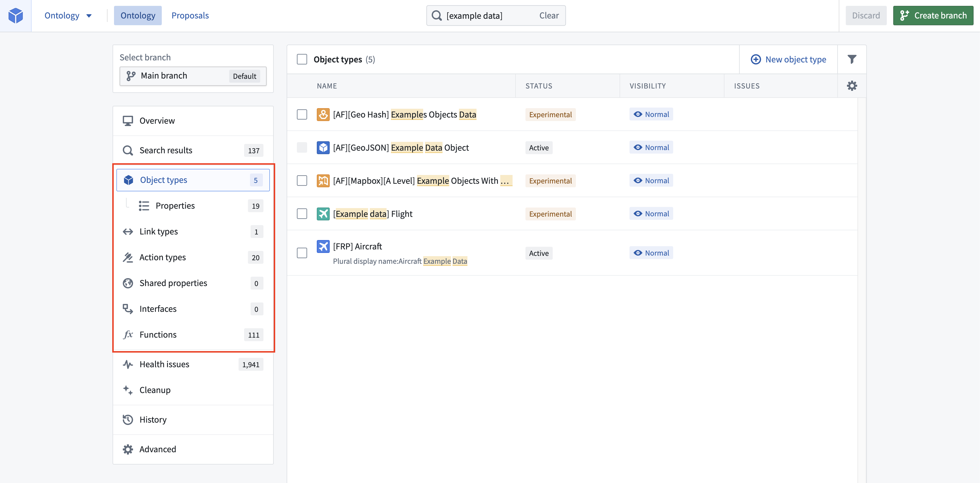The height and width of the screenshot is (483, 980).
Task: Open Action types in sidebar
Action: [193, 258]
